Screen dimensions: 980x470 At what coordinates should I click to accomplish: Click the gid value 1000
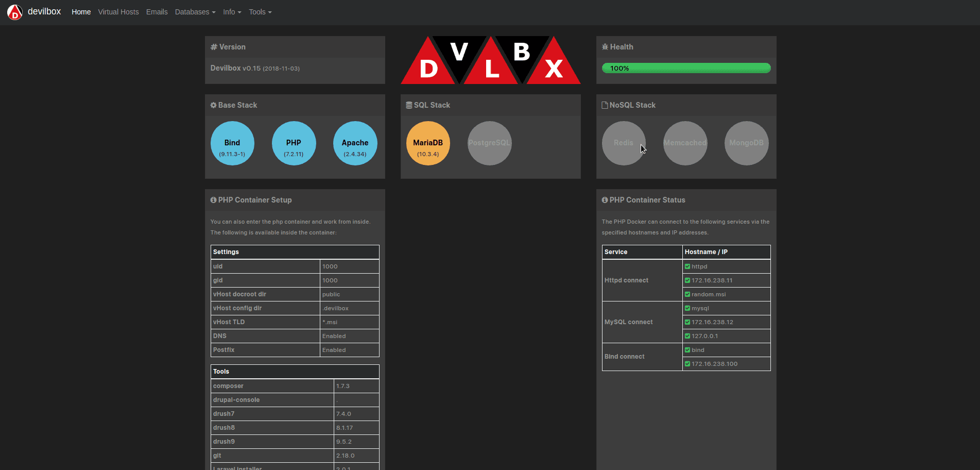330,280
